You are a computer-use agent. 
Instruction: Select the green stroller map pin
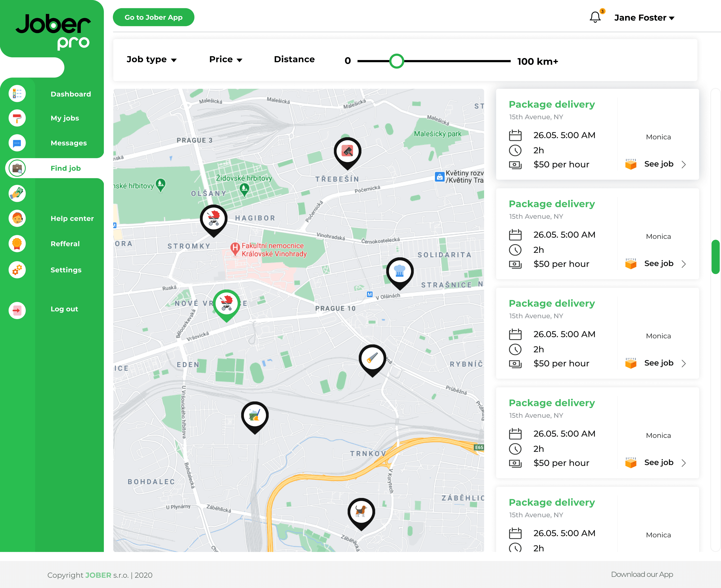226,303
